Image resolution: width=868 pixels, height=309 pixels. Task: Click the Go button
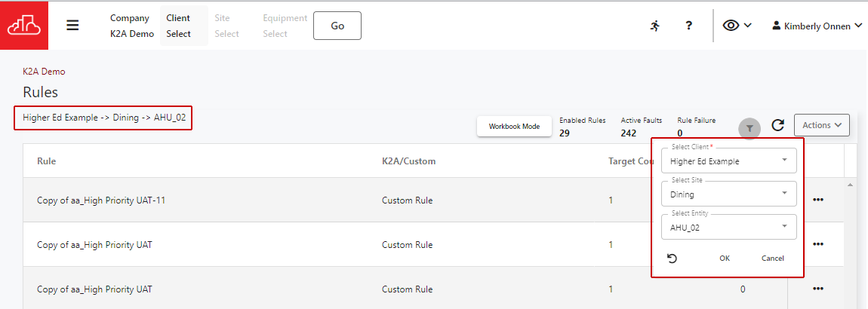tap(337, 26)
